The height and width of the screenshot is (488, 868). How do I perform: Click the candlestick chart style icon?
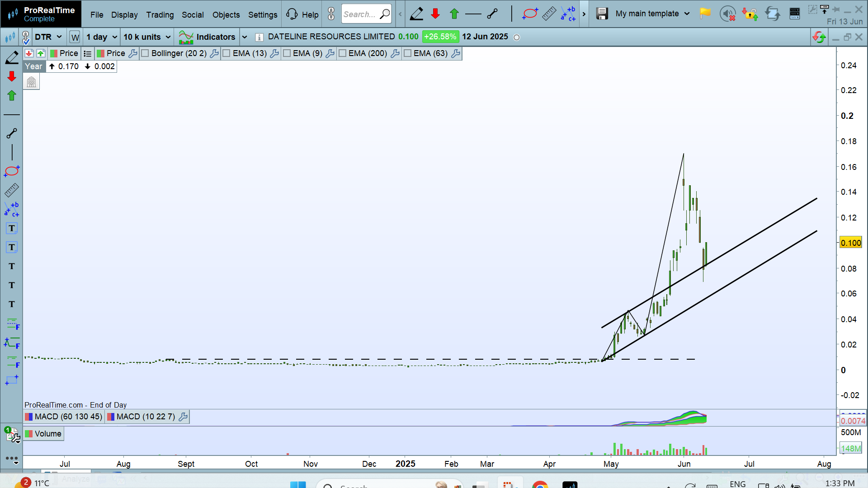10,37
